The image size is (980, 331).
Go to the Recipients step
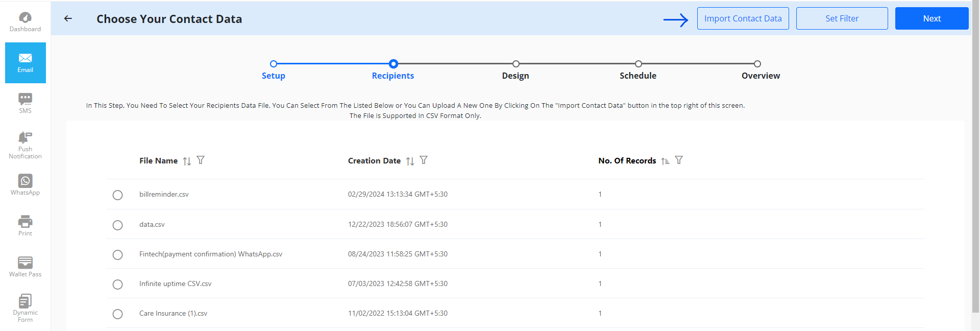pos(393,70)
